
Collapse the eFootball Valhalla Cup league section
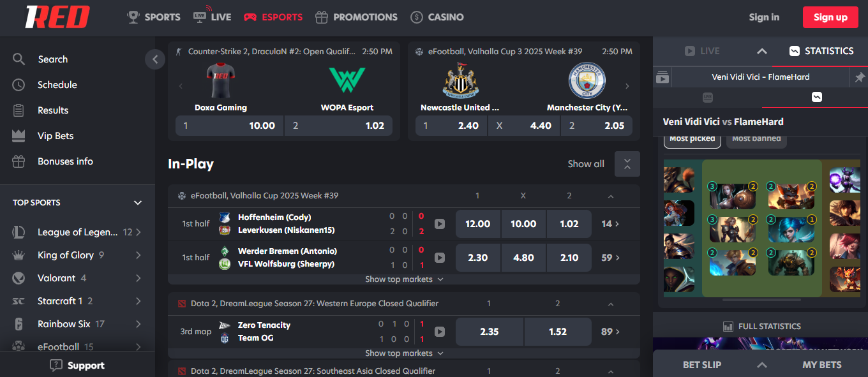pyautogui.click(x=611, y=196)
